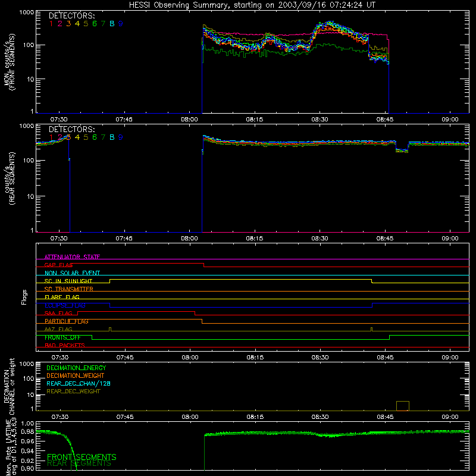
Task: Click the DECIMATION_WEIGHT legend entry
Action: [x=76, y=375]
